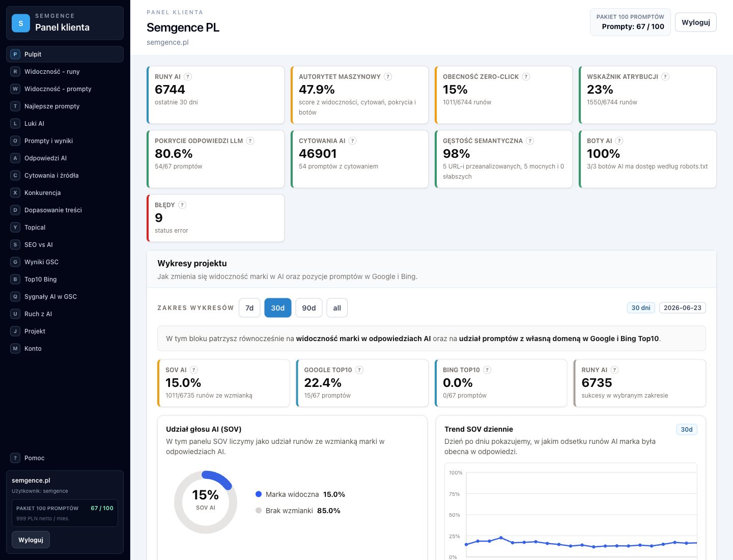Click the Błędy value 9
Viewport: 733px width, 560px height.
point(159,218)
